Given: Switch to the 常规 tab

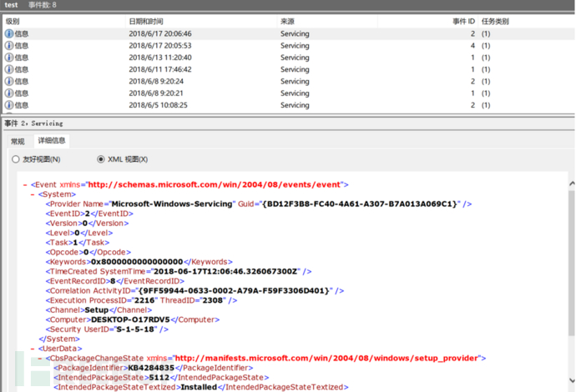Looking at the screenshot, I should pos(18,141).
